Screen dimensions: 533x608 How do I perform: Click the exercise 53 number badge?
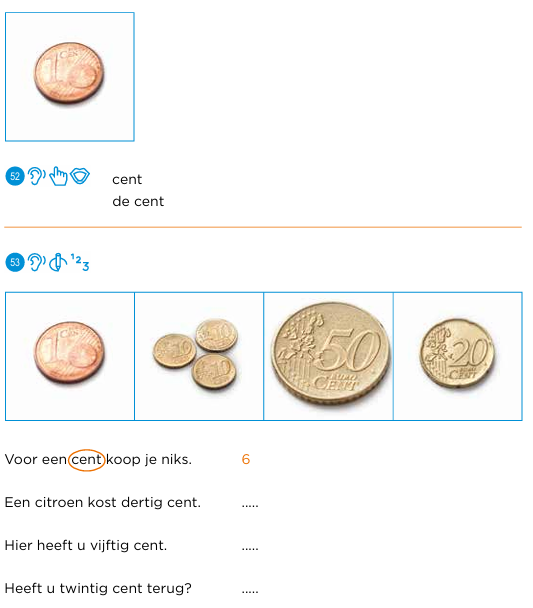15,263
